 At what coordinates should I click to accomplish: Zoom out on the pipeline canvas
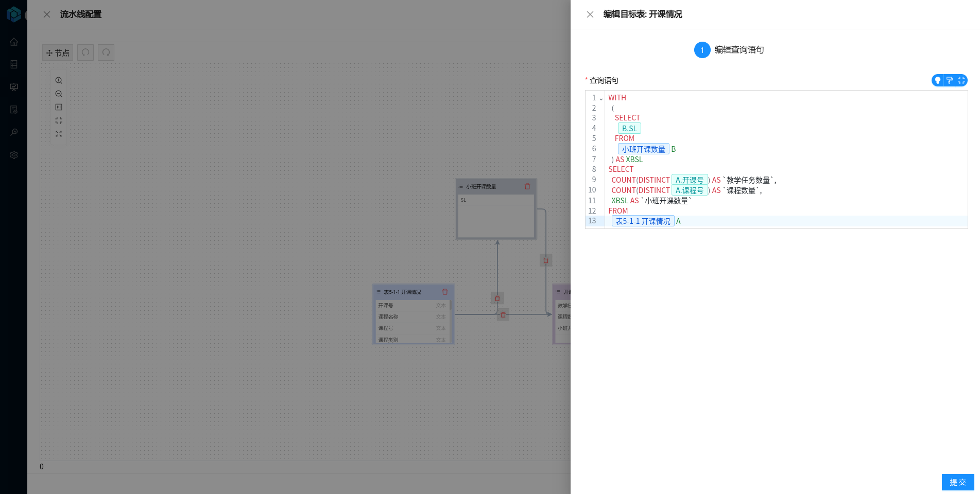click(x=59, y=94)
